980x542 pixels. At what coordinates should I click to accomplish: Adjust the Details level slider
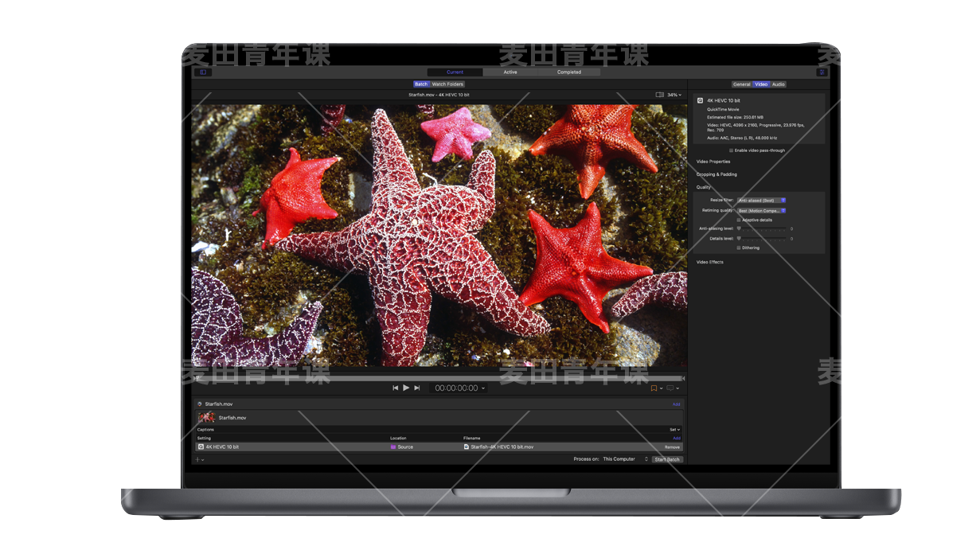click(762, 238)
